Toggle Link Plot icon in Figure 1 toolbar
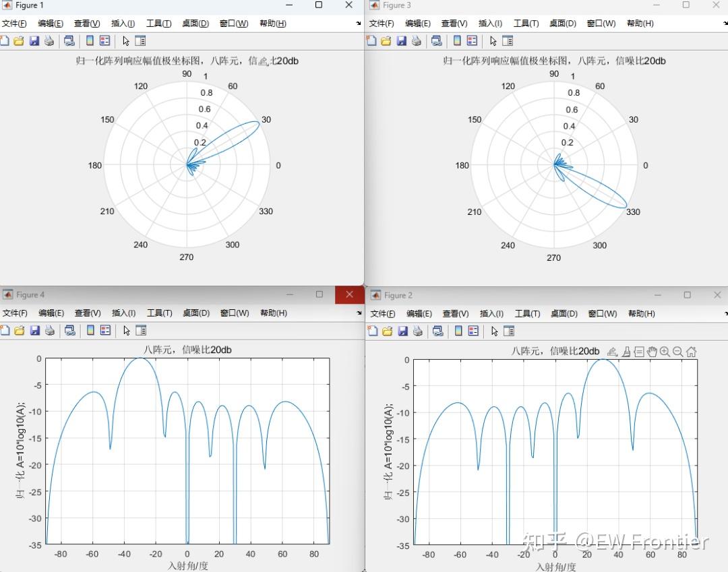The image size is (728, 572). [69, 41]
